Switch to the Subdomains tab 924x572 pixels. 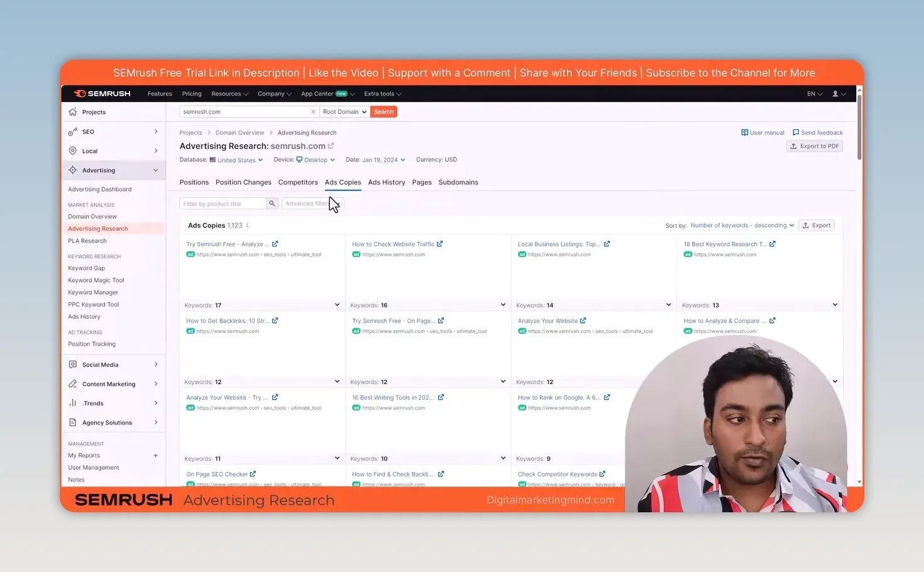458,182
